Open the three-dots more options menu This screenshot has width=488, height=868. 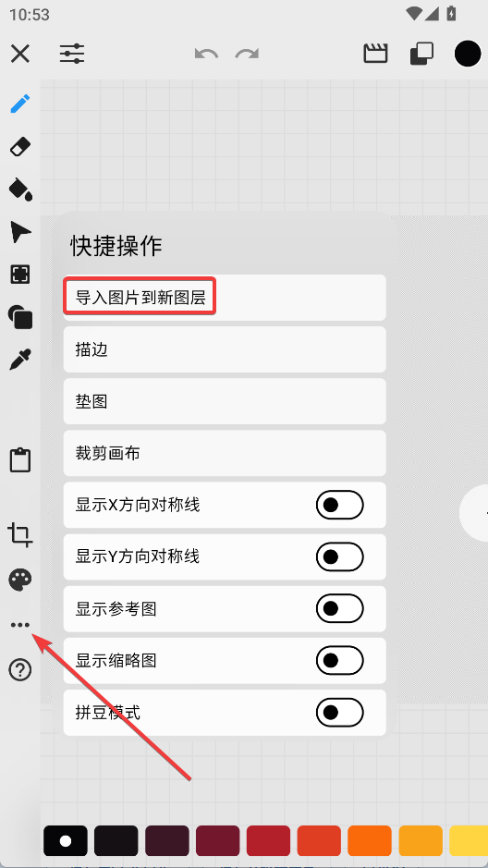[20, 625]
